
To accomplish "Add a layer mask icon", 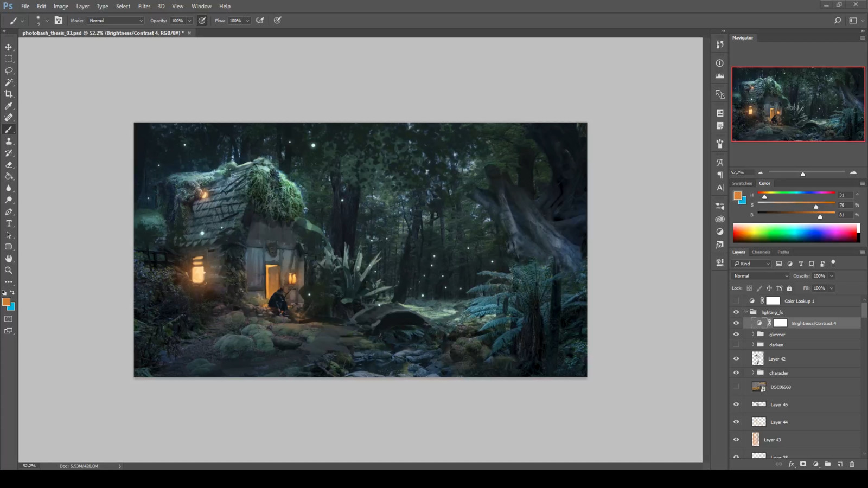I will pos(803,464).
